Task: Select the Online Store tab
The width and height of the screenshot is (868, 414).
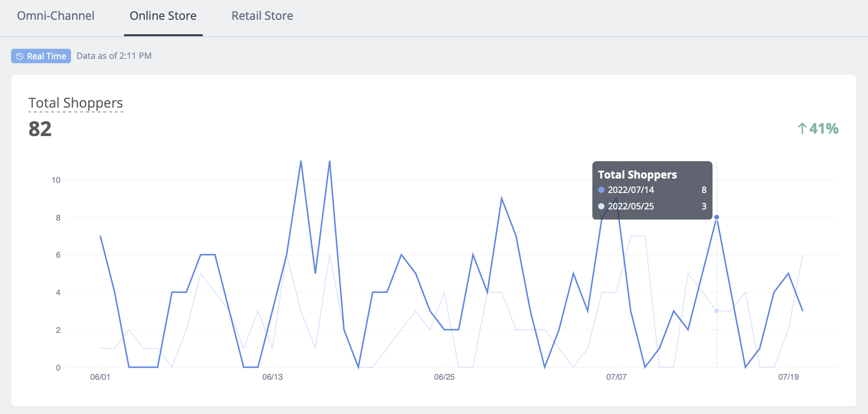Action: (163, 16)
